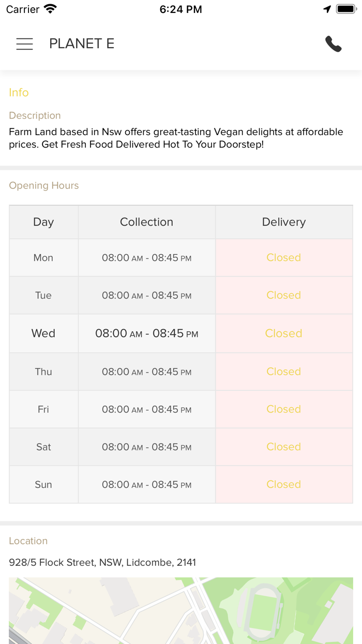362x644 pixels.
Task: Tap the Opening Hours heading
Action: pos(44,186)
